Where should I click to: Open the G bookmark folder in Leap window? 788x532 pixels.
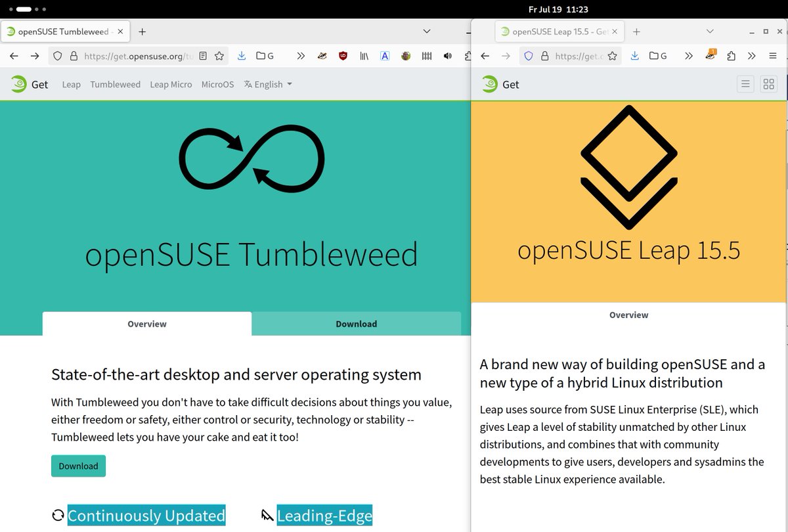pyautogui.click(x=658, y=56)
